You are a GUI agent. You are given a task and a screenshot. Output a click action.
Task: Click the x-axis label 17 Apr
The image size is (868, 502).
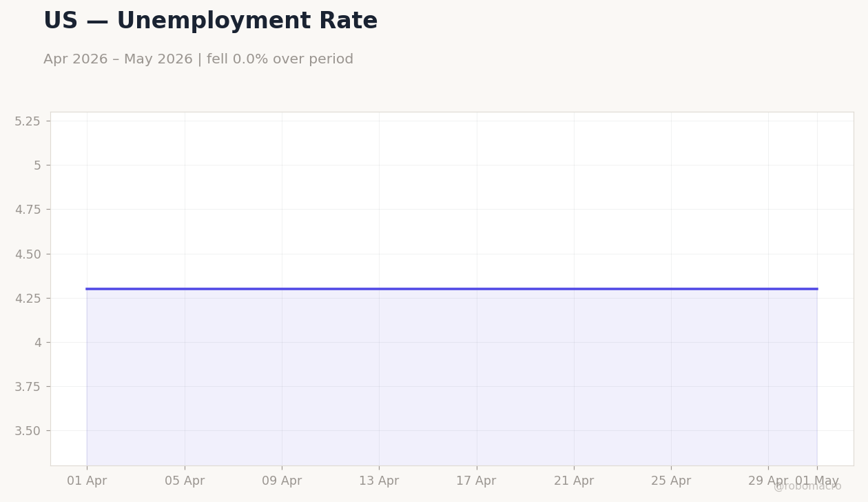476,481
